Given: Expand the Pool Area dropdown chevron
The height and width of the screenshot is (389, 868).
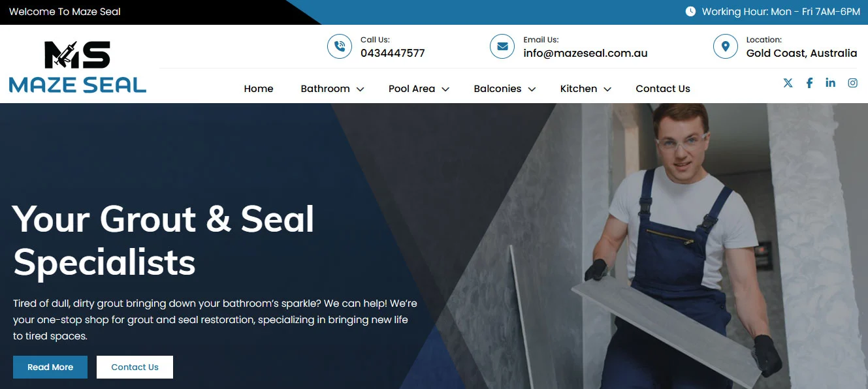Looking at the screenshot, I should (x=445, y=89).
